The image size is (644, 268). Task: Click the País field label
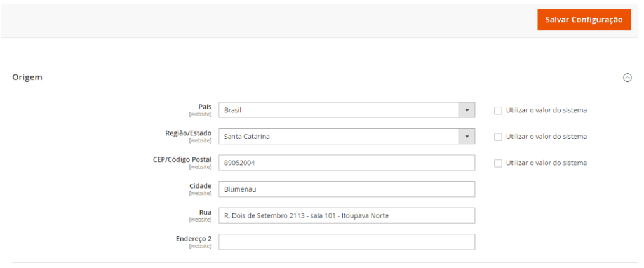coord(205,107)
